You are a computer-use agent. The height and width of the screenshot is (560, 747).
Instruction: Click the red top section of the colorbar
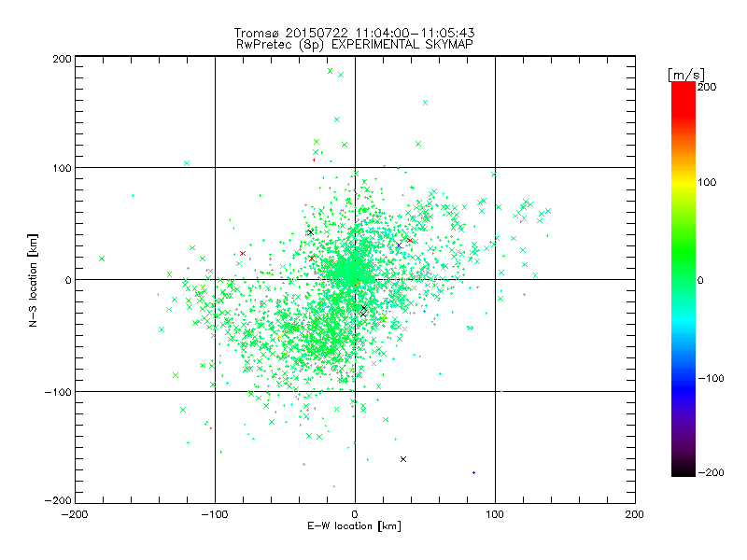(684, 98)
